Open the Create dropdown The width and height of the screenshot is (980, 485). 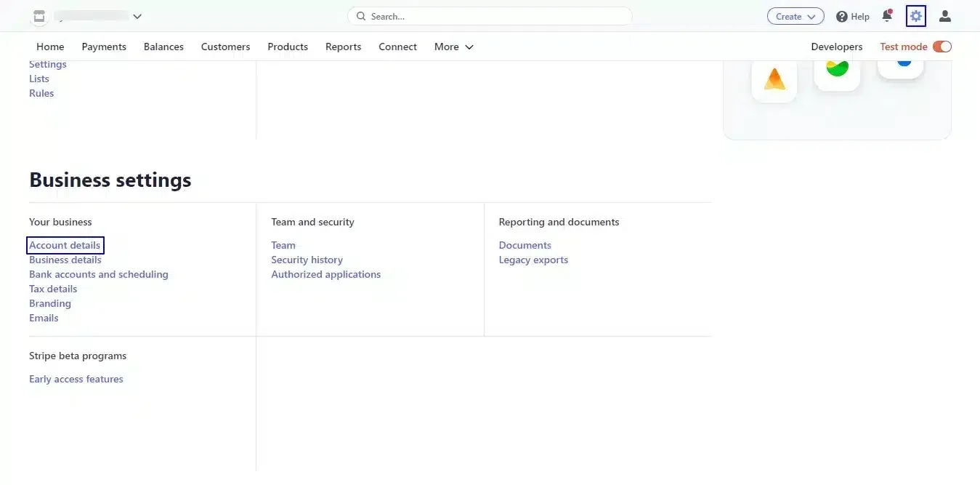pos(795,15)
